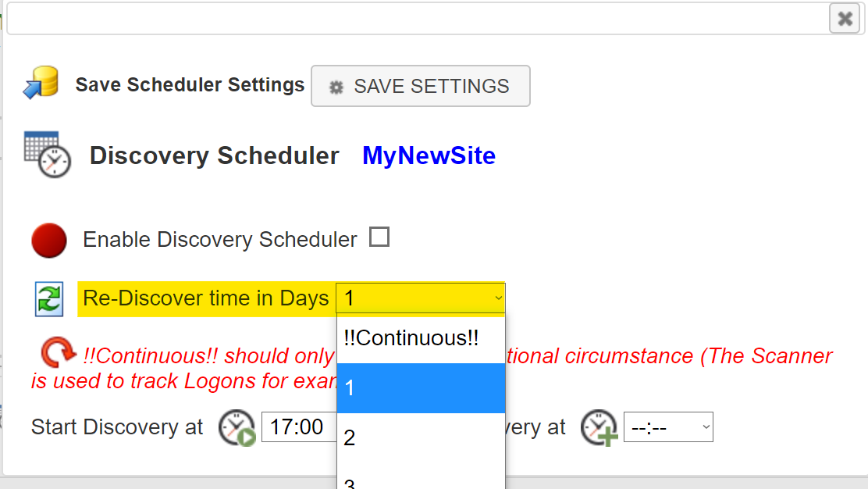Screen dimensions: 868x489
Task: Open the additional discovery time dropdown
Action: 668,427
